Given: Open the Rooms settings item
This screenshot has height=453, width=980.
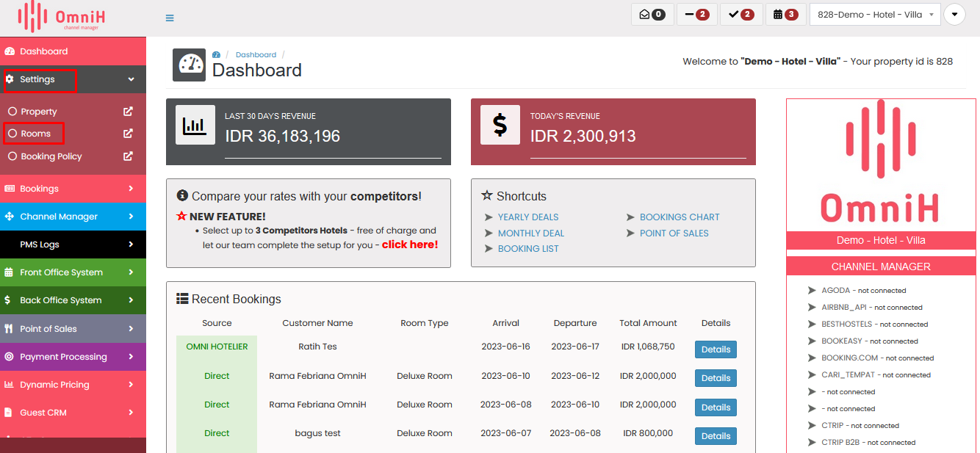Looking at the screenshot, I should point(35,134).
